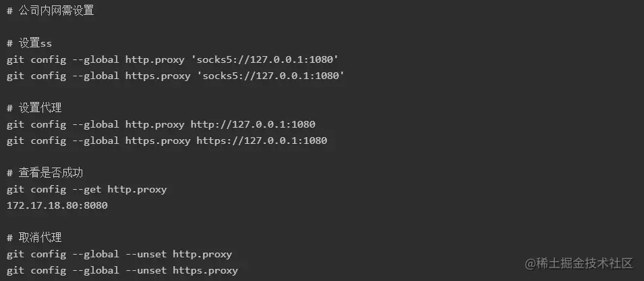Click the socks5 https.proxy command line
Viewport: 644px width, 281px height.
(175, 76)
